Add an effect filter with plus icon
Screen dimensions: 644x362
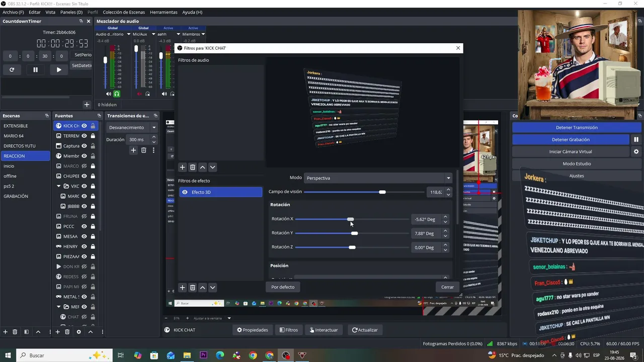[x=183, y=288]
